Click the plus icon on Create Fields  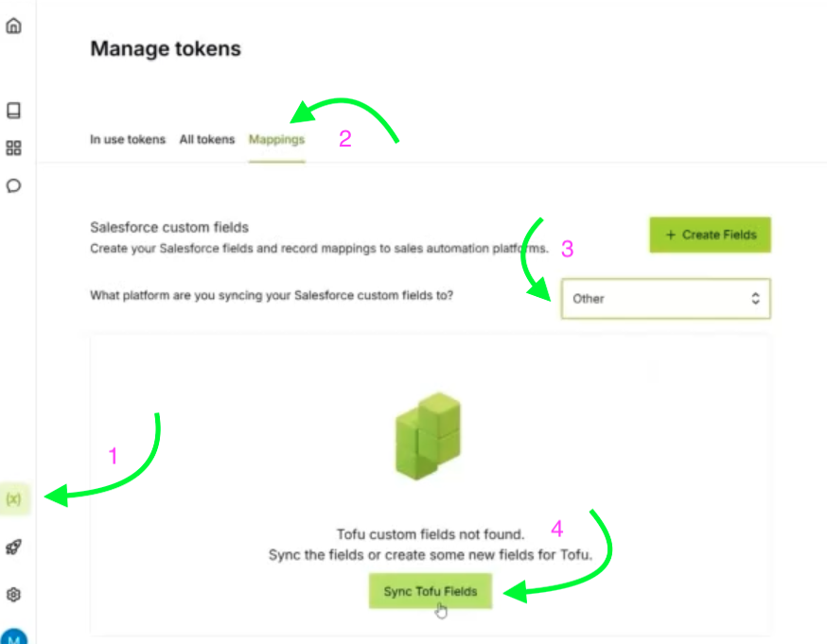point(669,235)
